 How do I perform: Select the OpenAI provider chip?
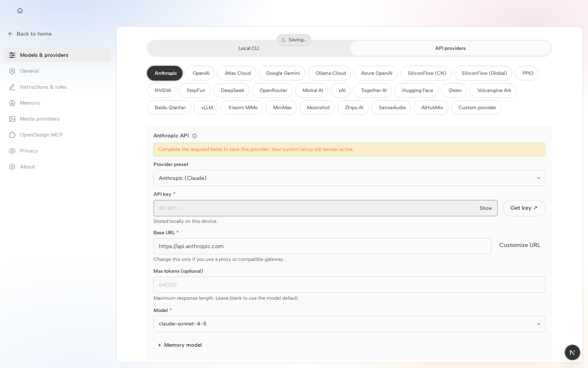pos(200,73)
